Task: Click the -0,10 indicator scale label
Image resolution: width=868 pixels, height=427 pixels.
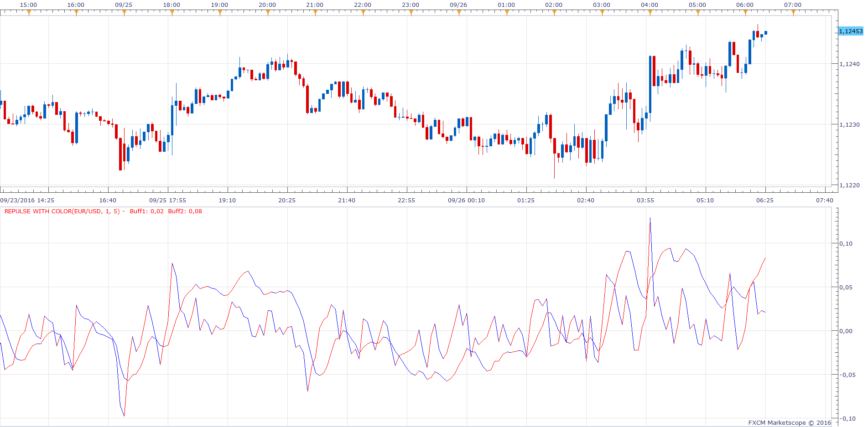Action: pos(847,419)
